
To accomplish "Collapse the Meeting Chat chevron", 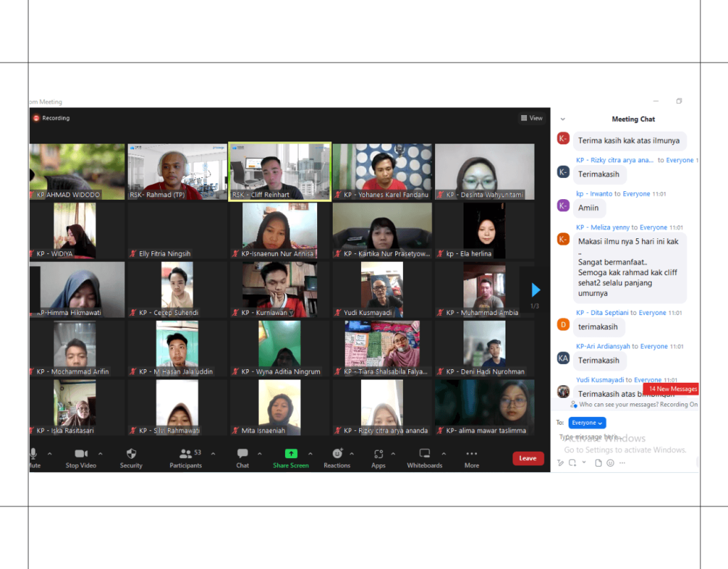I will click(562, 119).
